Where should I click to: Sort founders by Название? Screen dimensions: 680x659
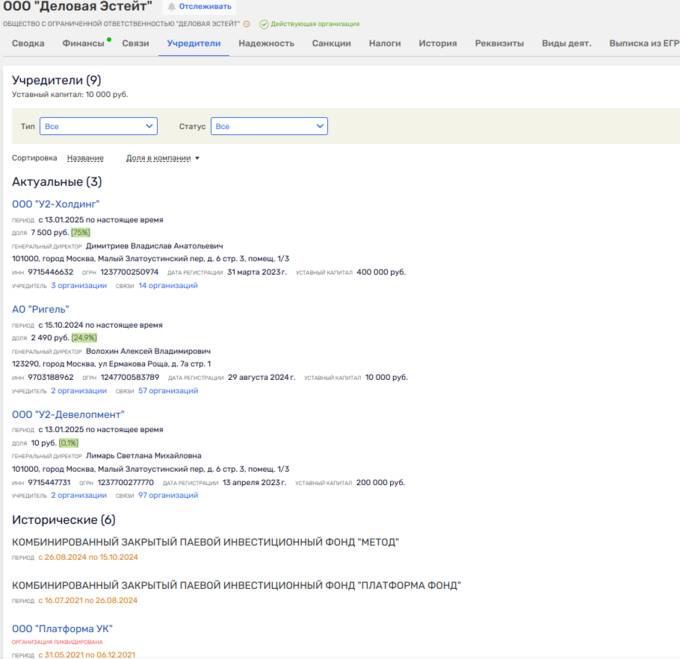tap(85, 158)
